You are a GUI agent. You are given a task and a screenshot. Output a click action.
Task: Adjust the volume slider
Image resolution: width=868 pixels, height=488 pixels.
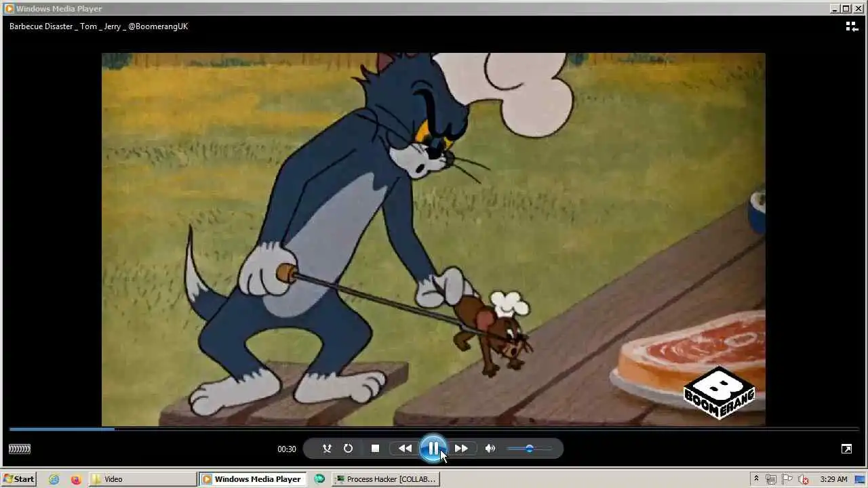[x=530, y=448]
